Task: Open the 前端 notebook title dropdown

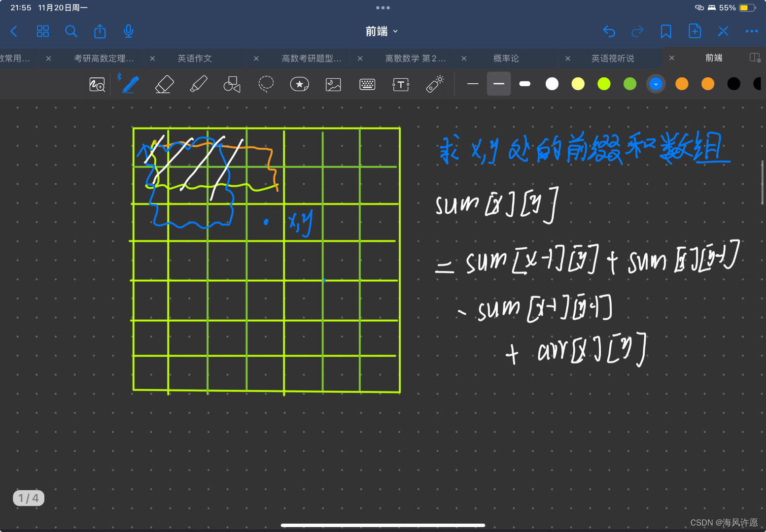Action: pos(382,32)
